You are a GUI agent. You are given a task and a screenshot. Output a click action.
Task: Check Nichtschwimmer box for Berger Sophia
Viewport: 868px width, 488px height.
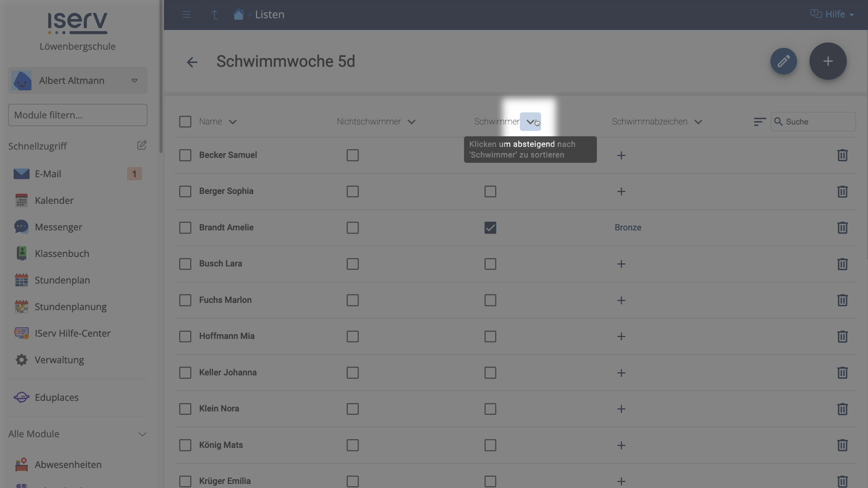(353, 192)
